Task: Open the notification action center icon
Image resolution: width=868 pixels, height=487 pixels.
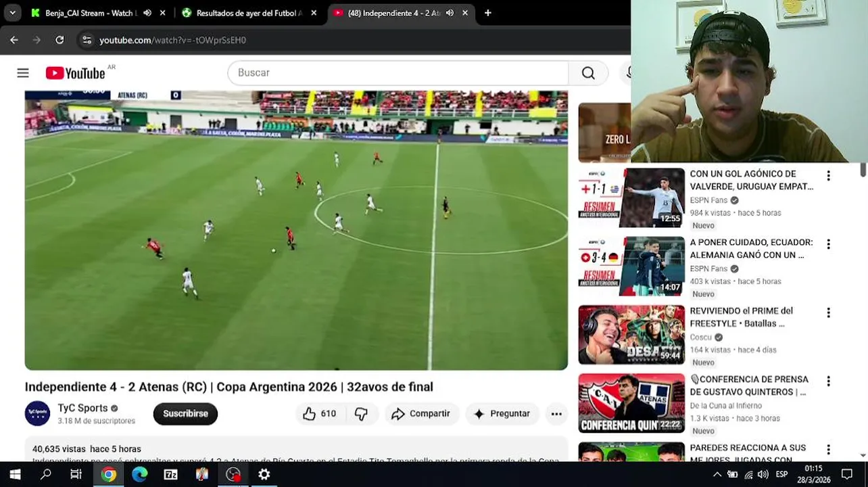Action: click(847, 474)
